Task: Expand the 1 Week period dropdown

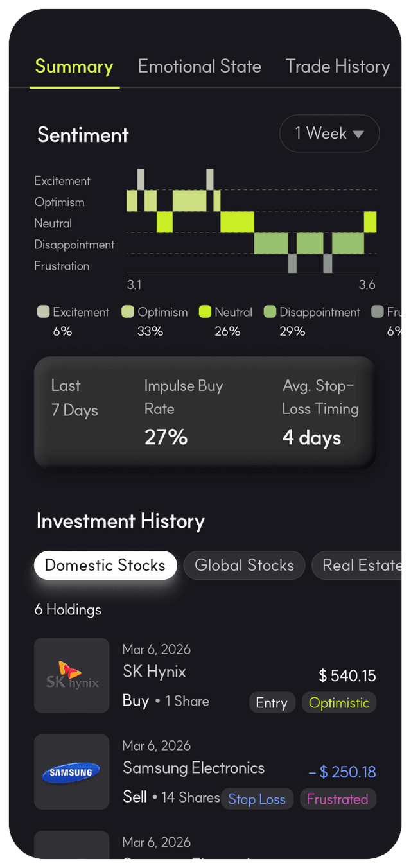Action: tap(329, 134)
